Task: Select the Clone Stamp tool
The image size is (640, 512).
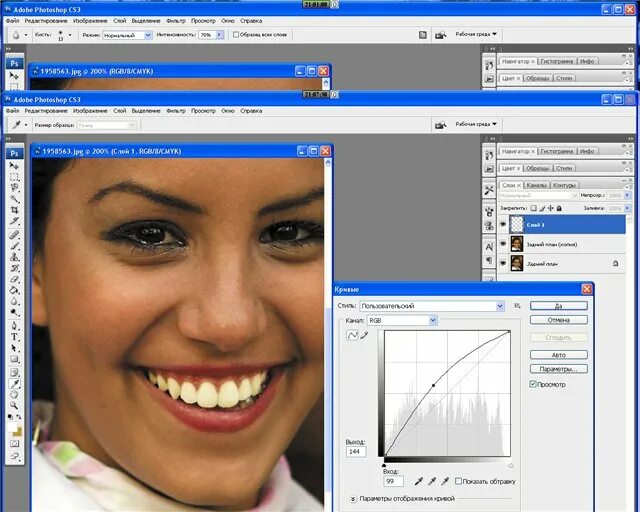Action: 14,257
